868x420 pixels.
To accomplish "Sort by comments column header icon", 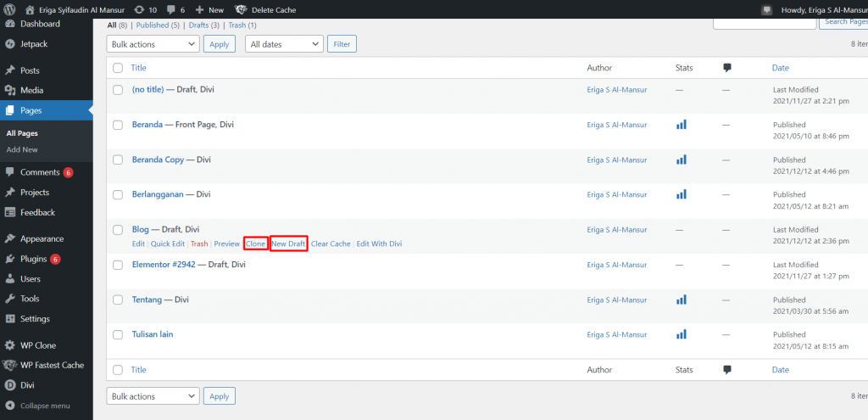I will pos(727,68).
